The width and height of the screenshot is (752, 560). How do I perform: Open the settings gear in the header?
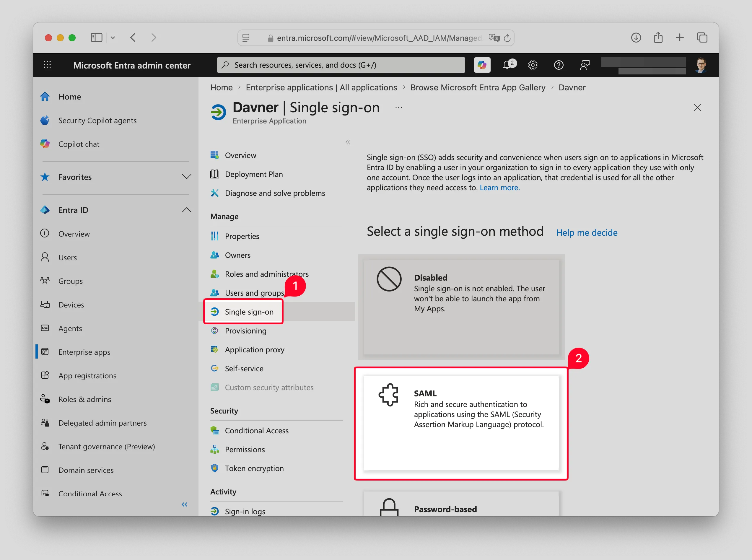pos(533,65)
